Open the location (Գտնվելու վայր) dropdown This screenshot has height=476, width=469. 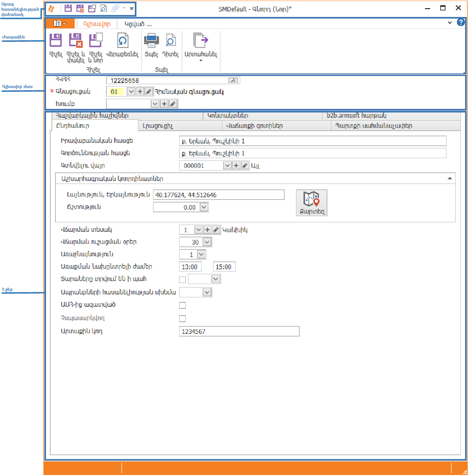227,166
